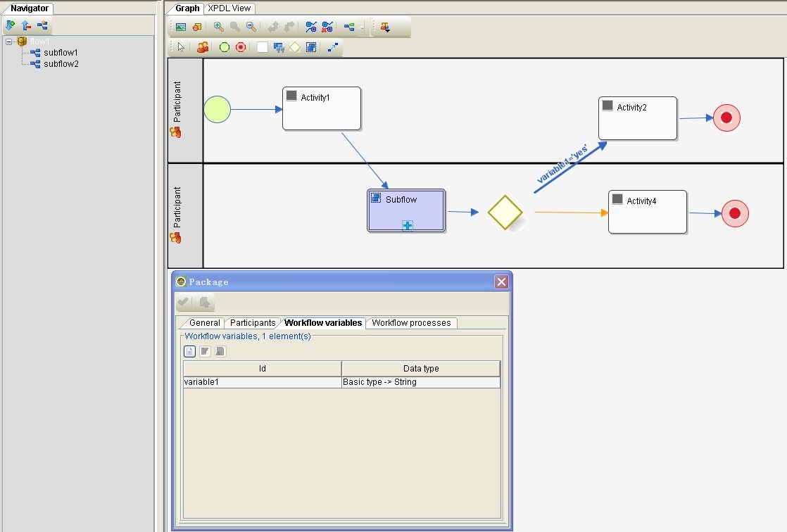Select the red end event tool
This screenshot has height=532, width=787.
click(x=241, y=47)
